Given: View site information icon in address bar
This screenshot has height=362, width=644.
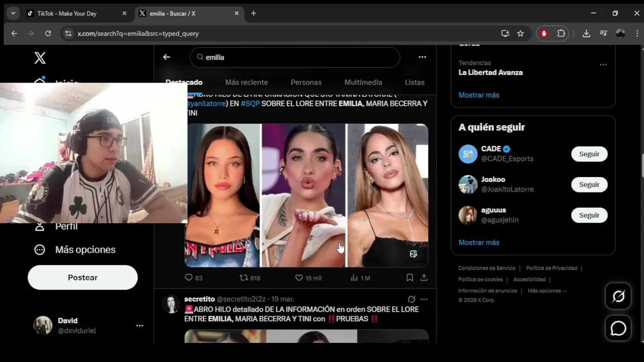Looking at the screenshot, I should tap(68, 34).
